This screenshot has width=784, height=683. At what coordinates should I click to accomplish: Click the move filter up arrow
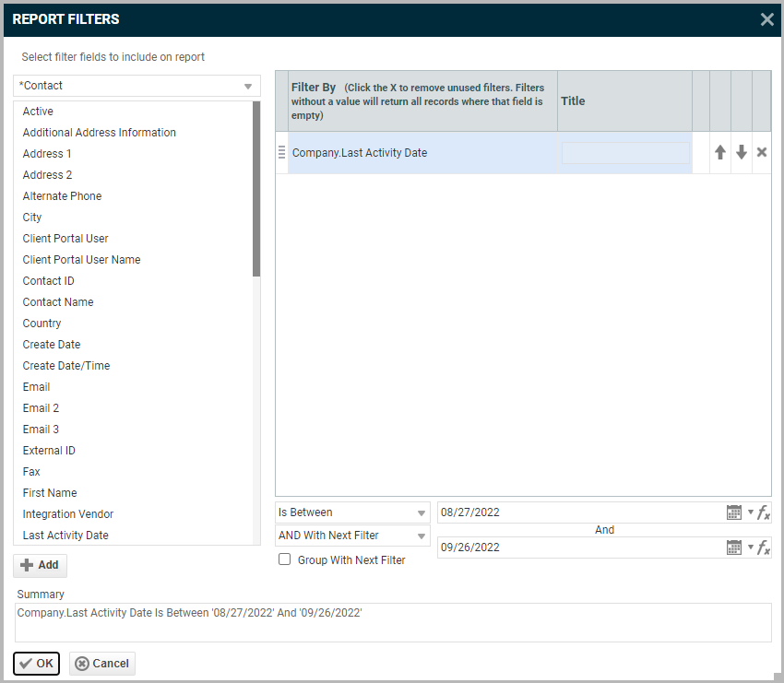click(720, 153)
